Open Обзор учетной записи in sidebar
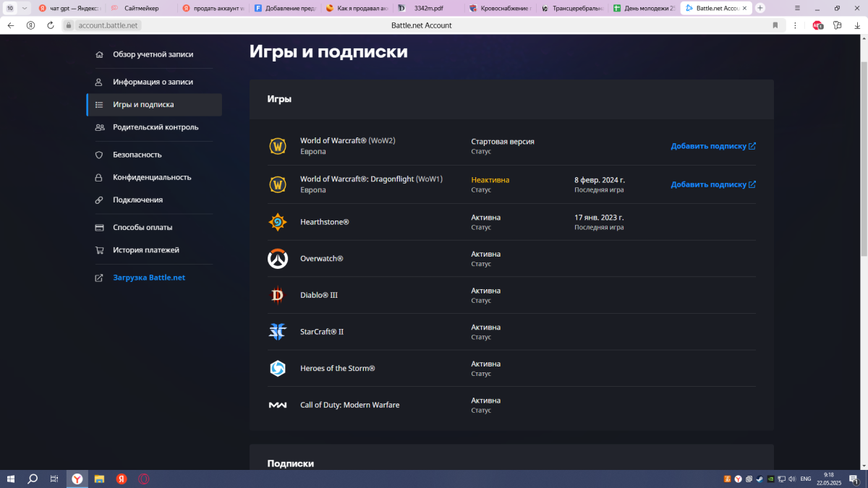868x488 pixels. click(x=154, y=54)
